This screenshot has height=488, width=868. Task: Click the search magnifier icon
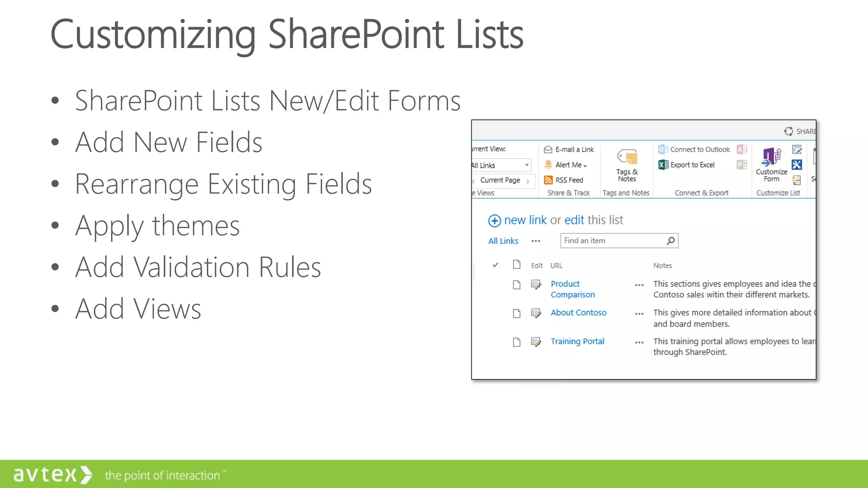670,241
